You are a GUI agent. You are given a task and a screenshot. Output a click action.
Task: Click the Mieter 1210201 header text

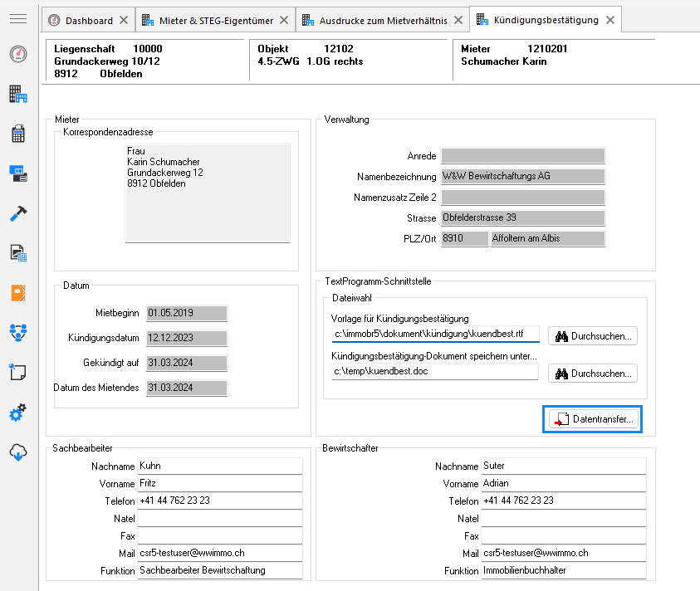coord(514,49)
